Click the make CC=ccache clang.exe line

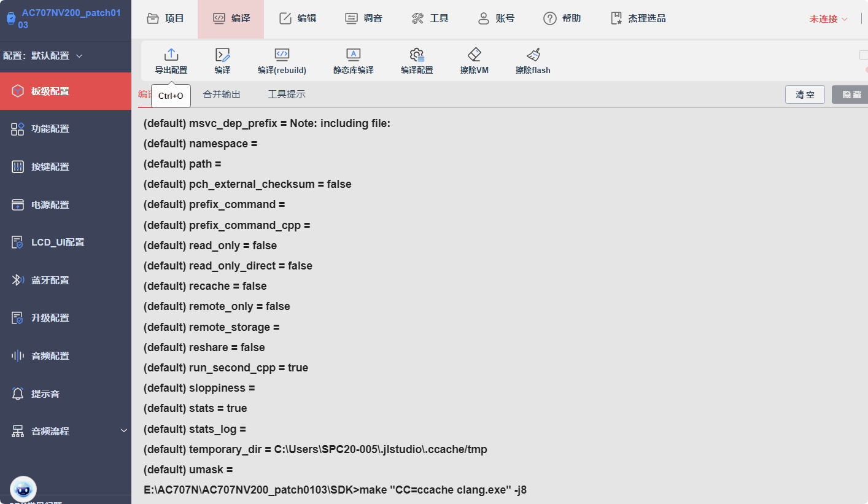pos(335,490)
